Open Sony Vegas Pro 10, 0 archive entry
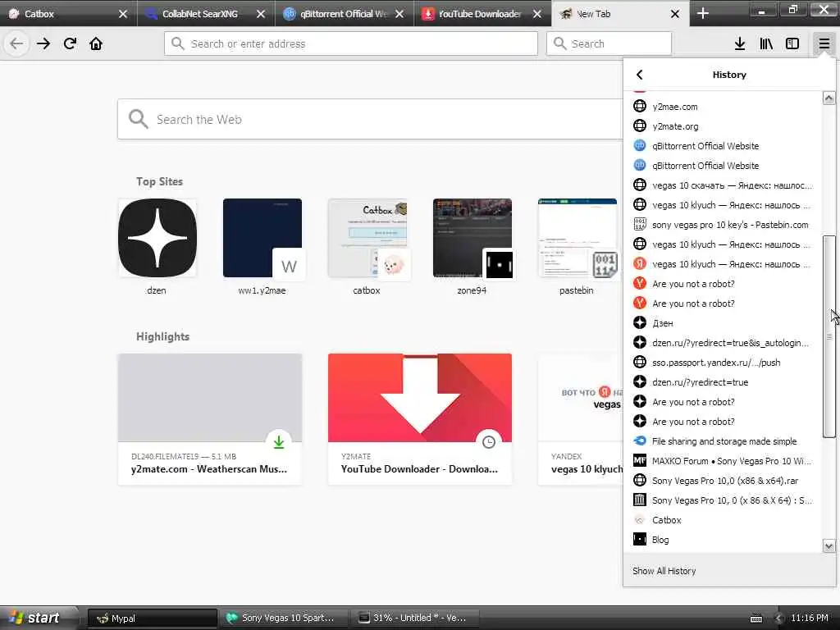 pos(724,500)
